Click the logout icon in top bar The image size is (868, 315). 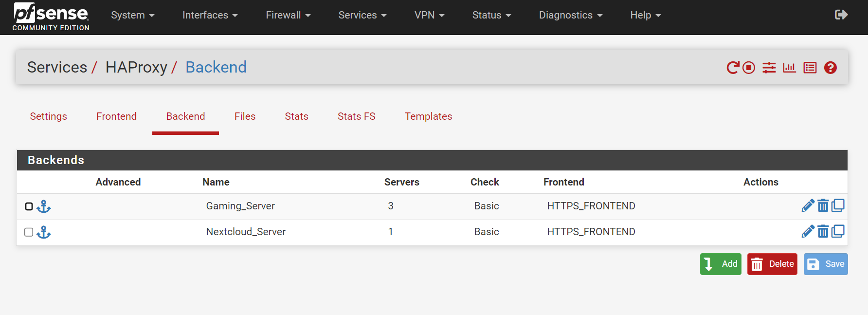point(841,15)
